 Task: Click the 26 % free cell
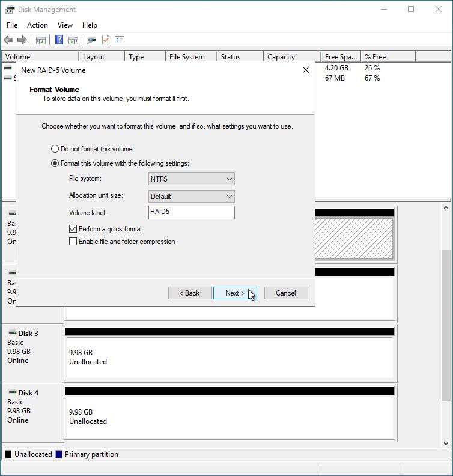point(372,68)
